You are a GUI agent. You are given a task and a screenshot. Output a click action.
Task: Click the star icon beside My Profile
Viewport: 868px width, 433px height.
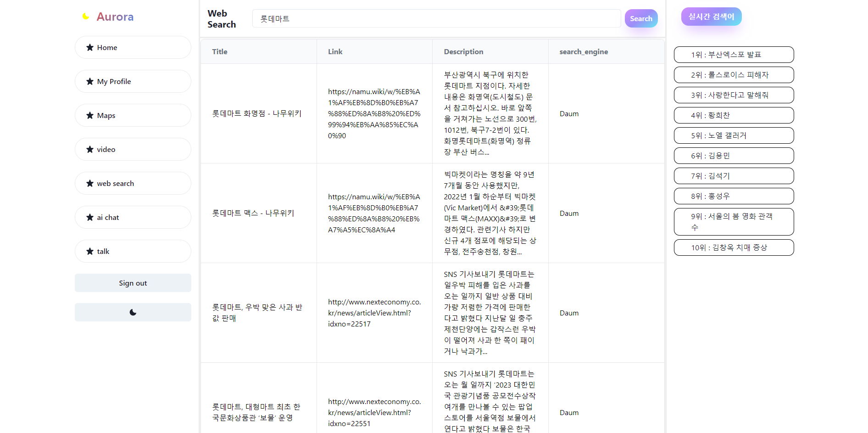pos(90,81)
